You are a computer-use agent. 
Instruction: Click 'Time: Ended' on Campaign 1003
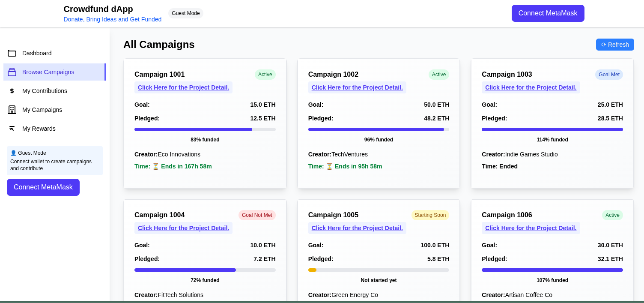[500, 166]
